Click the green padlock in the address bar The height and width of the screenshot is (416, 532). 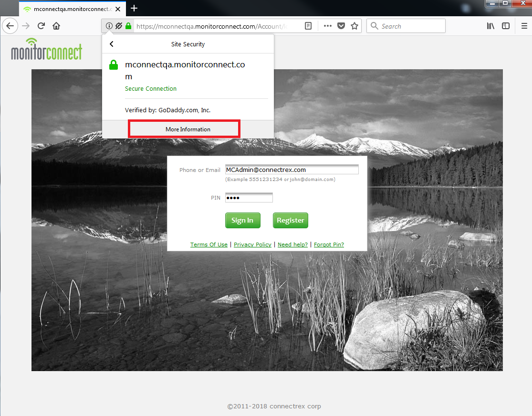click(x=128, y=26)
